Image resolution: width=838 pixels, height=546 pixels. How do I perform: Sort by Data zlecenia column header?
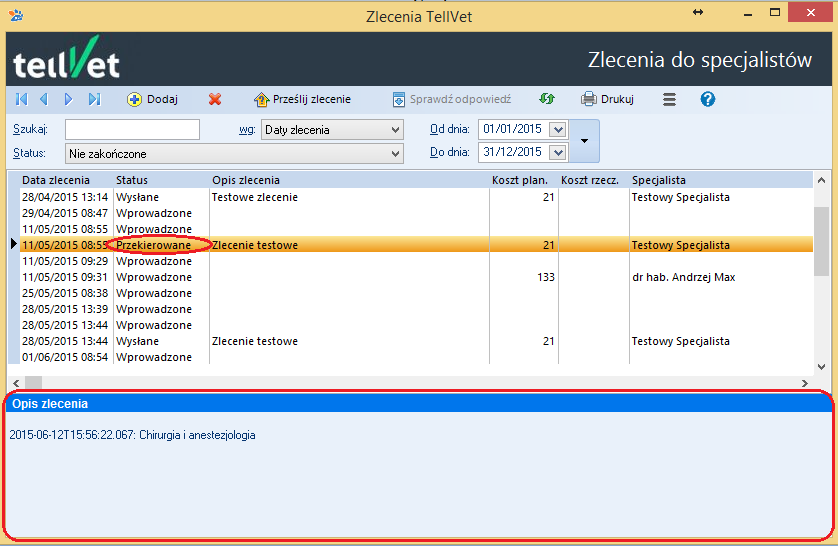coord(56,180)
